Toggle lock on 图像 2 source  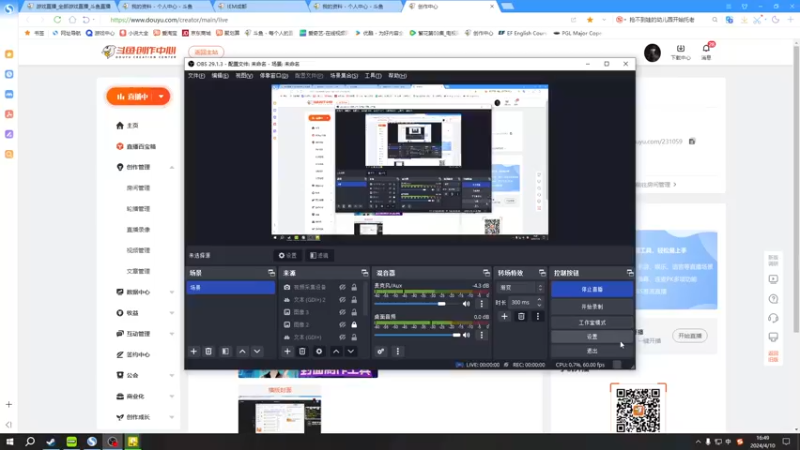(354, 324)
